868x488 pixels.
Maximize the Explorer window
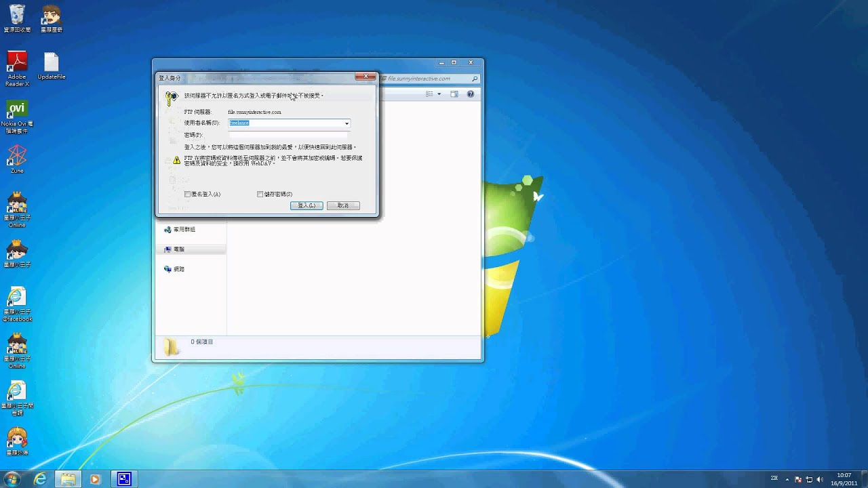[454, 62]
